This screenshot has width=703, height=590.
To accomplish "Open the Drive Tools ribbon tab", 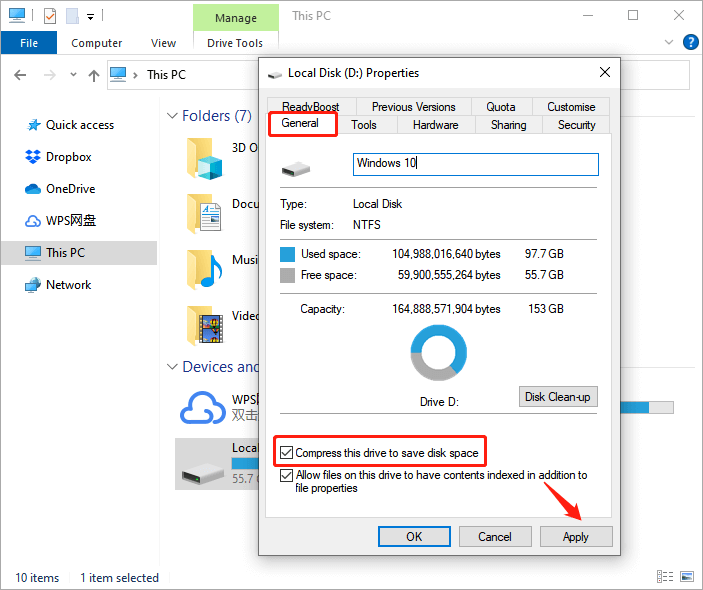I will (x=235, y=43).
